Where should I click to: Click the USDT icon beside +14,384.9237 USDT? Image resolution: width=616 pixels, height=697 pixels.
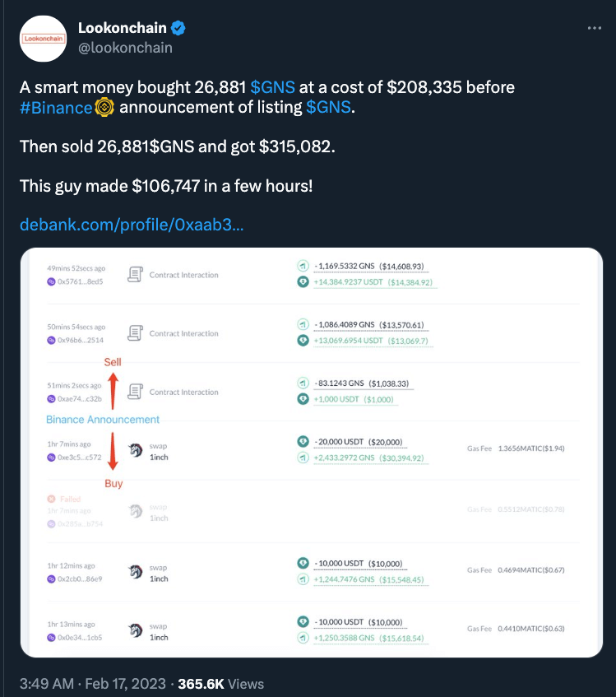303,282
